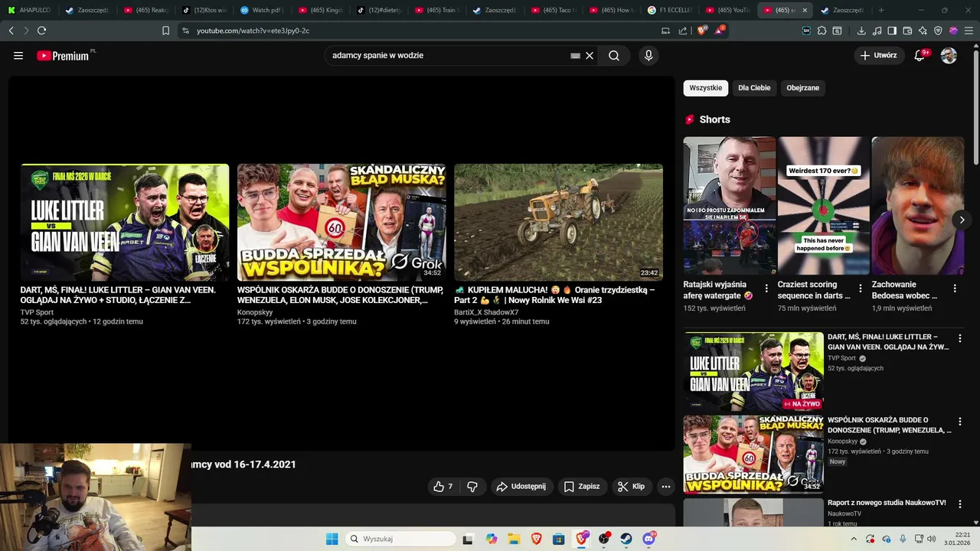980x551 pixels.
Task: Switch to the F1 ECCELLE browser tab
Action: pyautogui.click(x=671, y=10)
